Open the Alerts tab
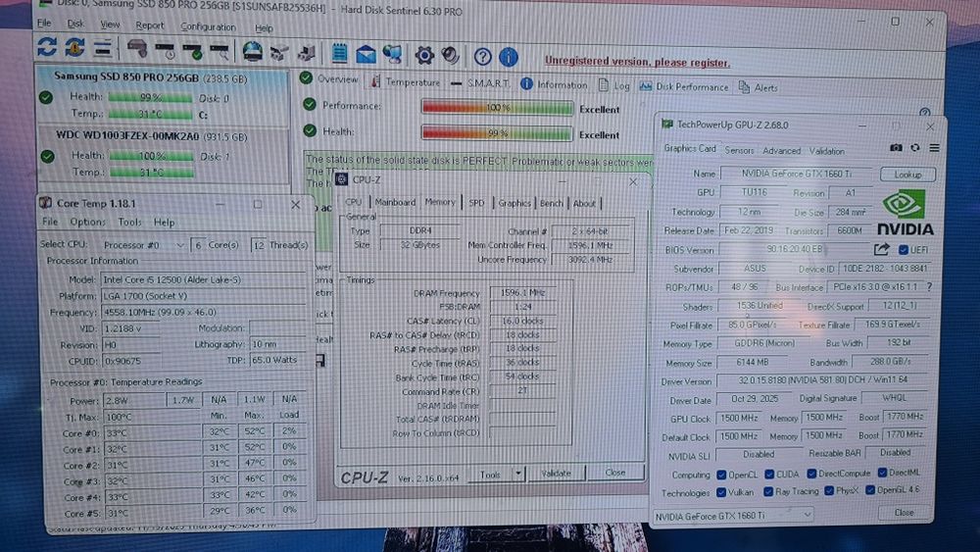This screenshot has height=552, width=980. (759, 88)
